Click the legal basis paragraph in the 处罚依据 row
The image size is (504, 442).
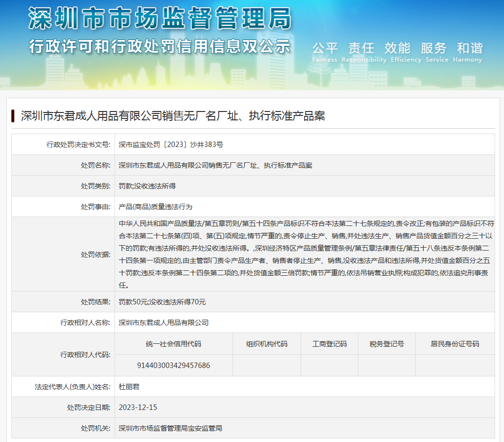pyautogui.click(x=306, y=254)
